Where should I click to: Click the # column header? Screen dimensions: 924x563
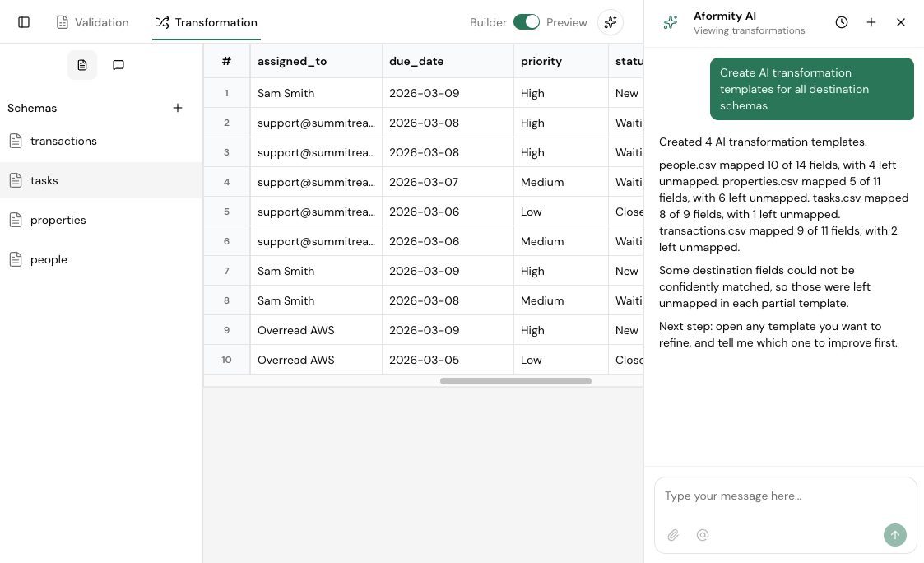coord(227,61)
